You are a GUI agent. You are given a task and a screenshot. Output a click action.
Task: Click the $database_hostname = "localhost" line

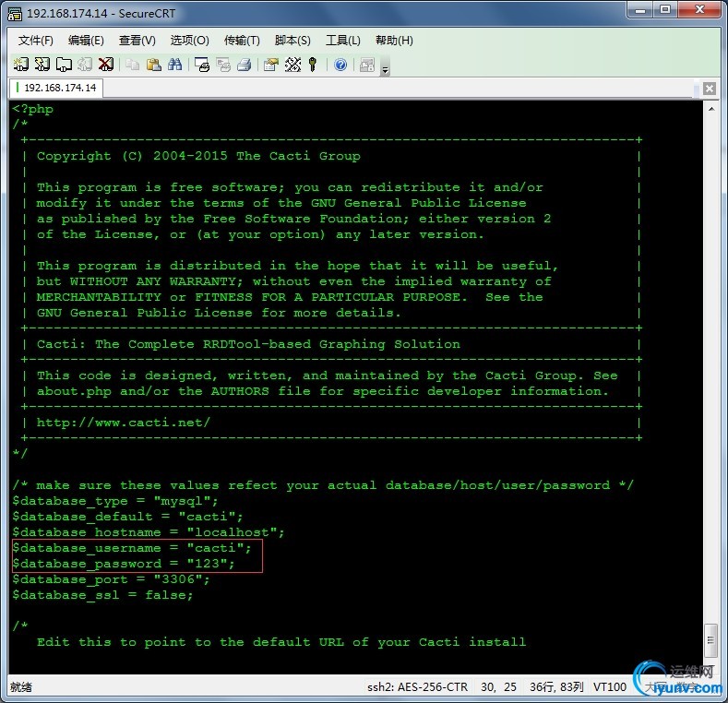(x=149, y=532)
